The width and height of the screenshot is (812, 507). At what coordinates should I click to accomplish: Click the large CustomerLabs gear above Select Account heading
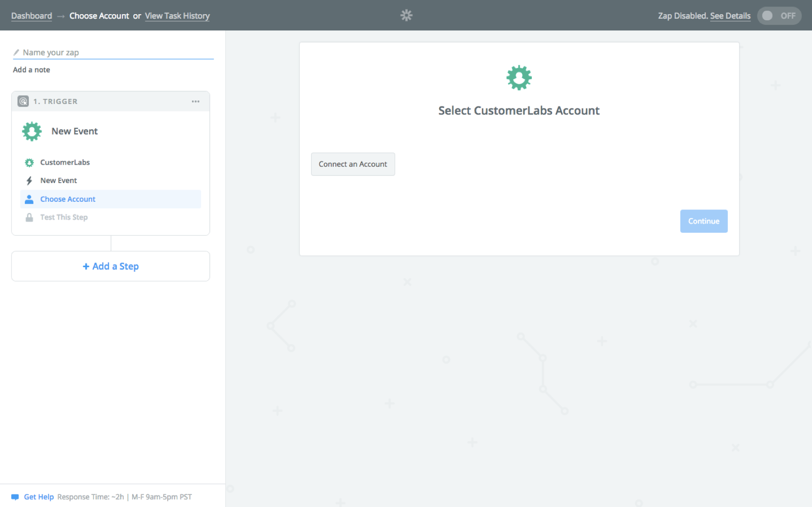519,77
